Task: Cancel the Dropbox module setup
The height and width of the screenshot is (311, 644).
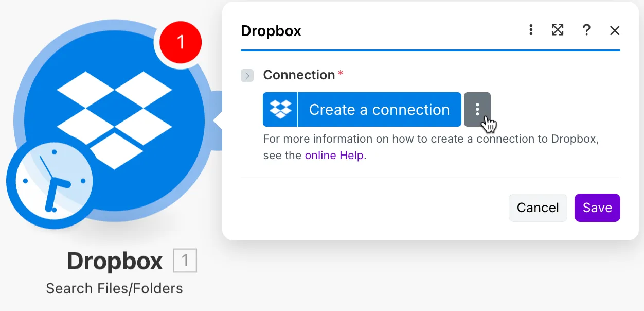Action: [538, 208]
